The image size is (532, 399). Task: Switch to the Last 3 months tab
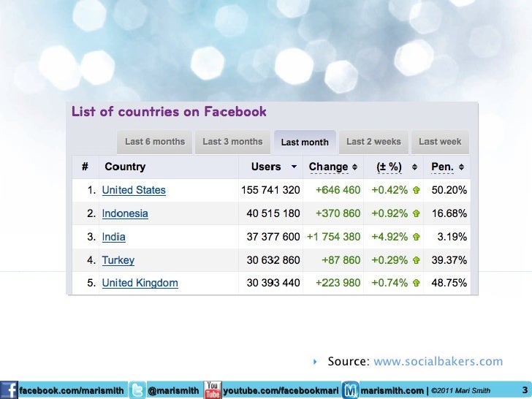coord(232,142)
